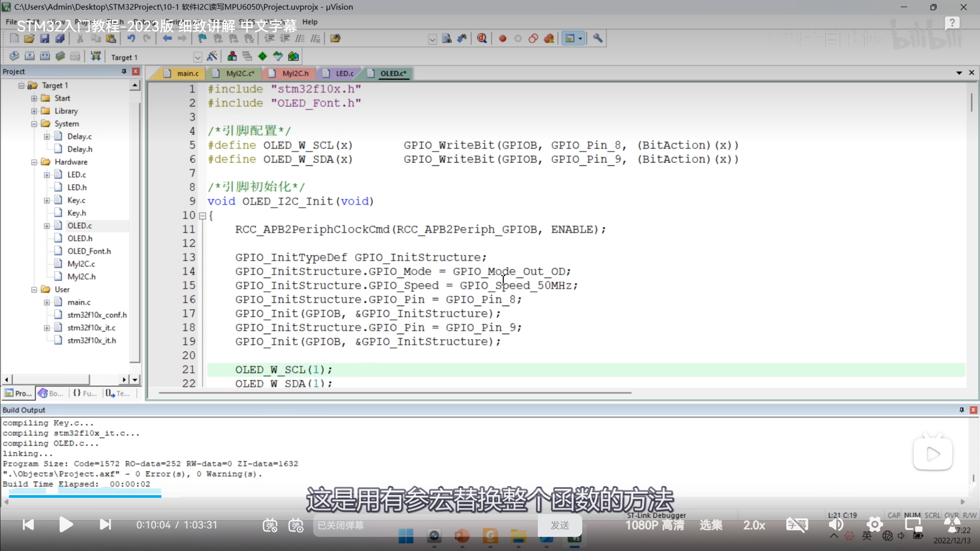Screen dimensions: 980x551
Task: Open Target 1 dropdown list
Action: coord(198,57)
